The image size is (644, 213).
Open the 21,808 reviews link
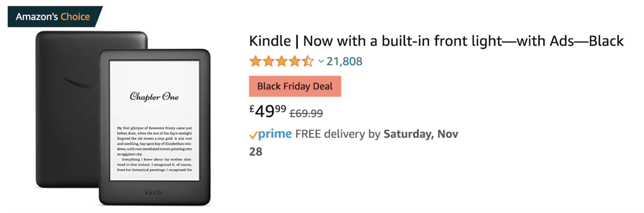[344, 61]
